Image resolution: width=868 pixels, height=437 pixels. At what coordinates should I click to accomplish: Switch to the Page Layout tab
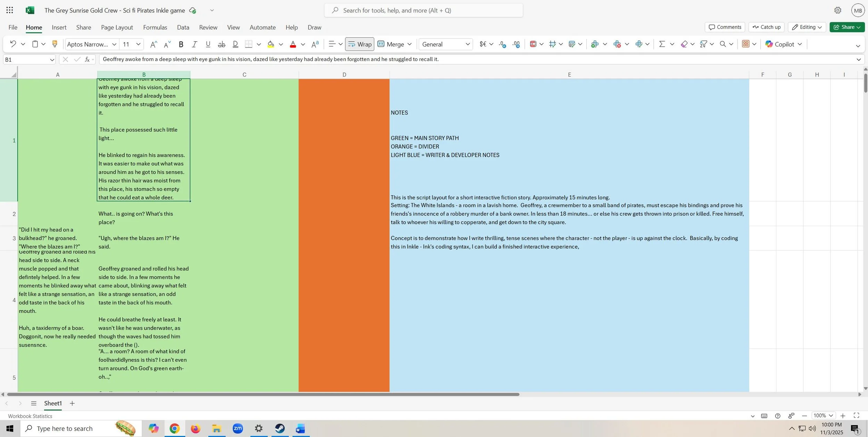(117, 27)
